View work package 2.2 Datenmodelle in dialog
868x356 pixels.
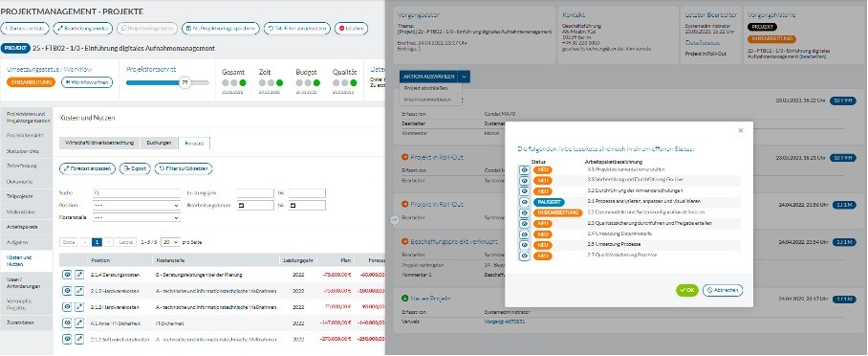[x=524, y=212]
